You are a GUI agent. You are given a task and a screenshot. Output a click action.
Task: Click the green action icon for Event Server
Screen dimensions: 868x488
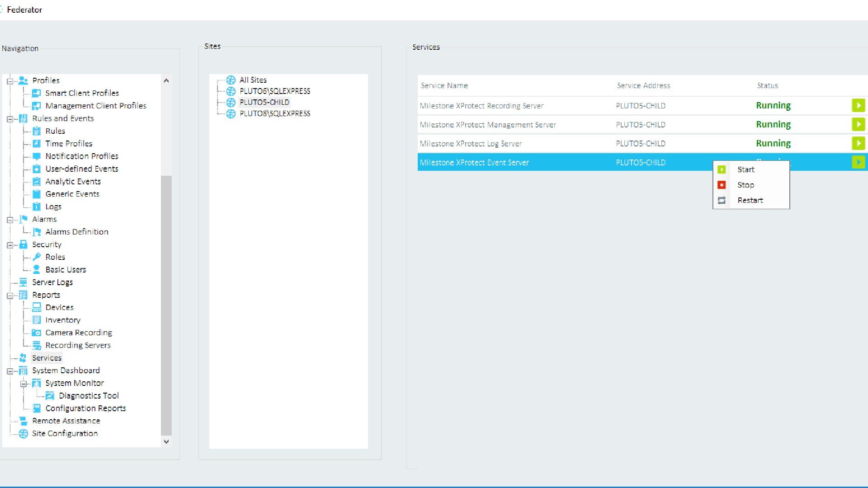[858, 162]
